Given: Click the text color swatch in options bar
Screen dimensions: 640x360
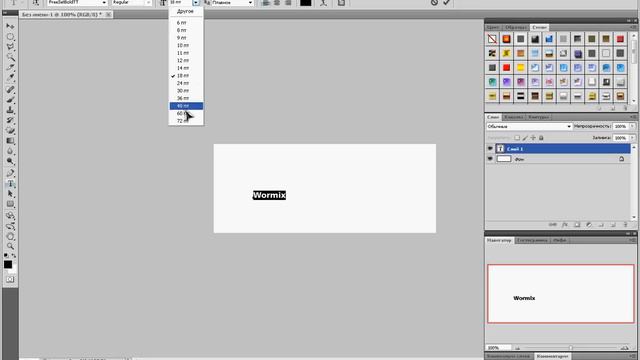Looking at the screenshot, I should click(306, 2).
